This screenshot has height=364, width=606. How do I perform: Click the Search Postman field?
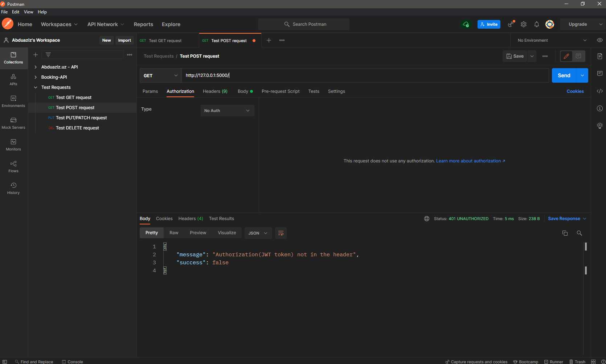[304, 24]
